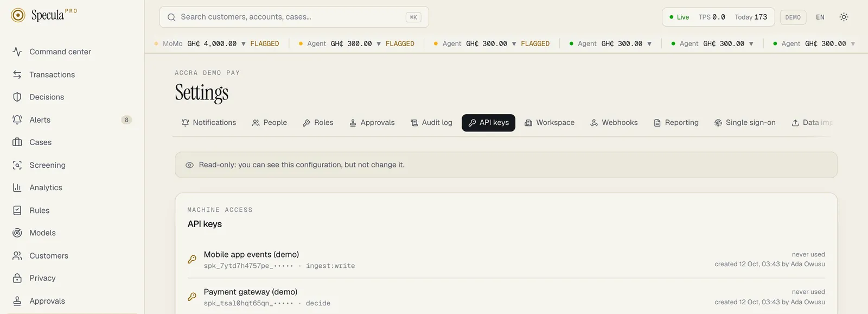Open Rules in the sidebar
The width and height of the screenshot is (868, 314).
[x=72, y=210]
